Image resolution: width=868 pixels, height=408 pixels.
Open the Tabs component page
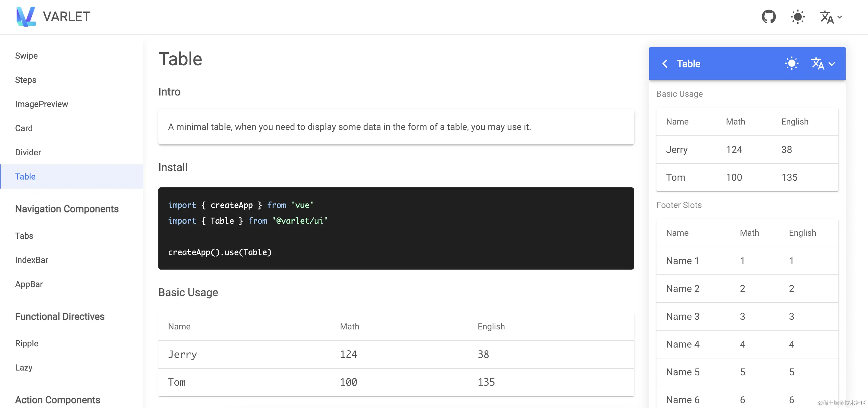click(x=24, y=236)
